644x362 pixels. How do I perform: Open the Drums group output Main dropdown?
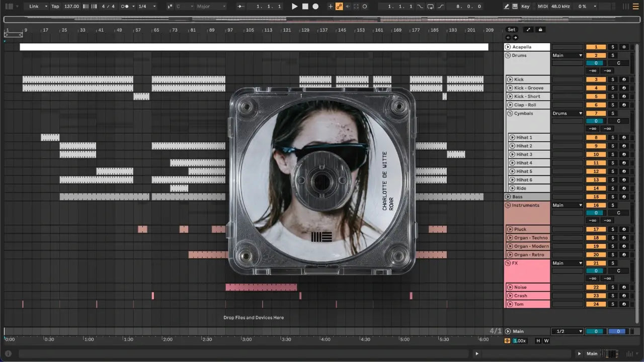pos(568,55)
